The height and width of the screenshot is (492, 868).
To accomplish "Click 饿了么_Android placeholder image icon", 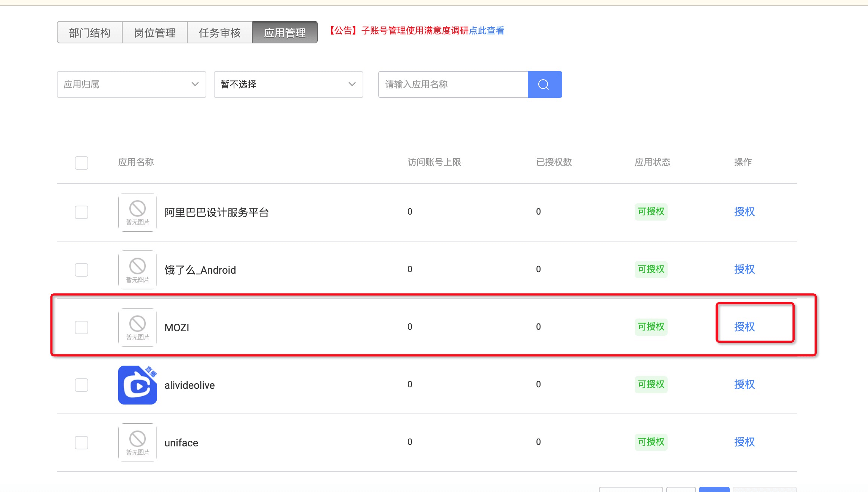I will coord(137,270).
